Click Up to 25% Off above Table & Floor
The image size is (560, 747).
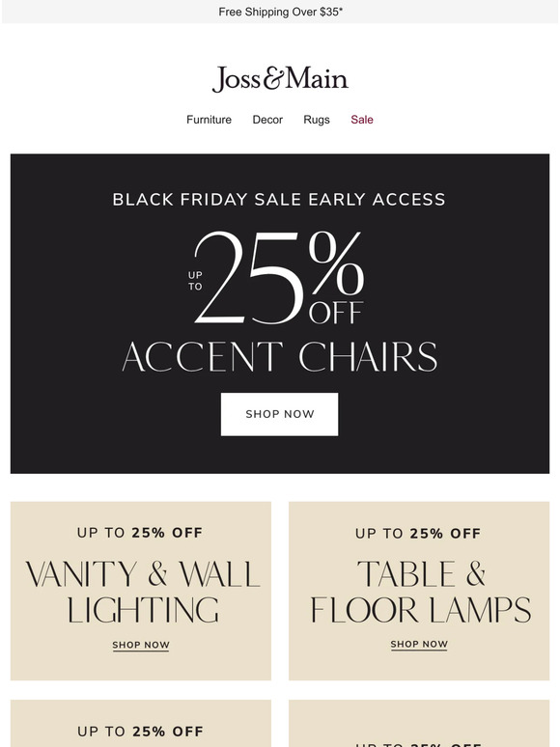click(418, 534)
